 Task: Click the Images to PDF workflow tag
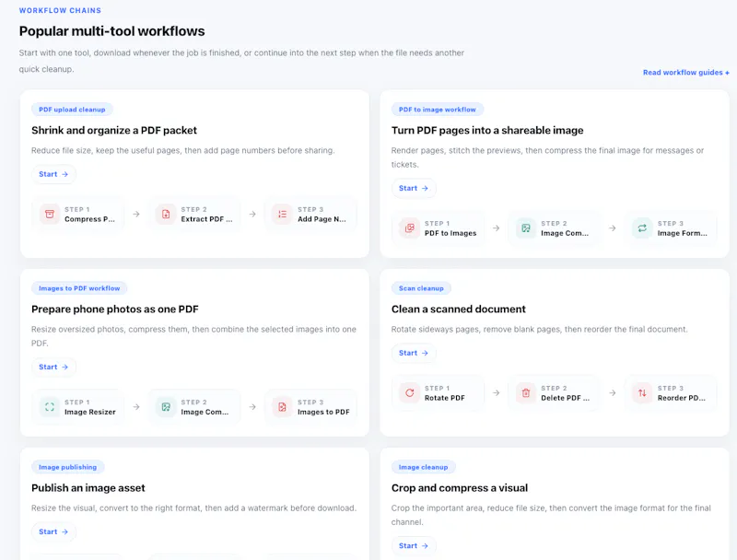[x=79, y=288]
